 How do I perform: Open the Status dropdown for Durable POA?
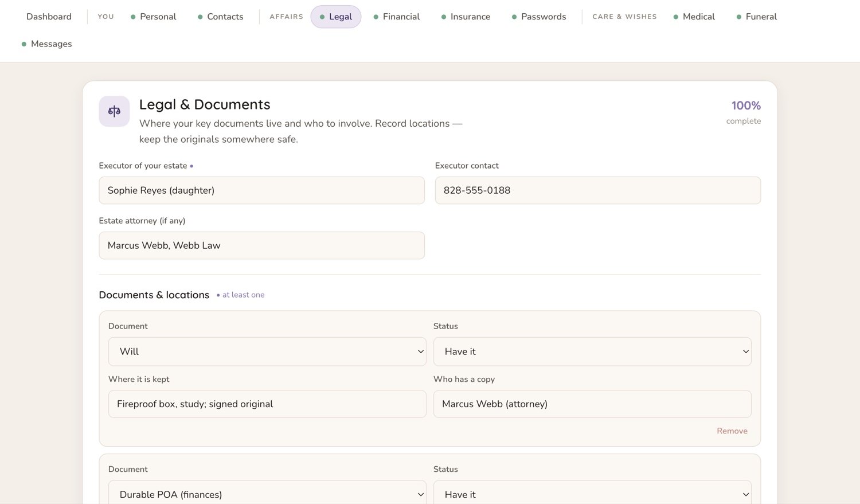[592, 494]
